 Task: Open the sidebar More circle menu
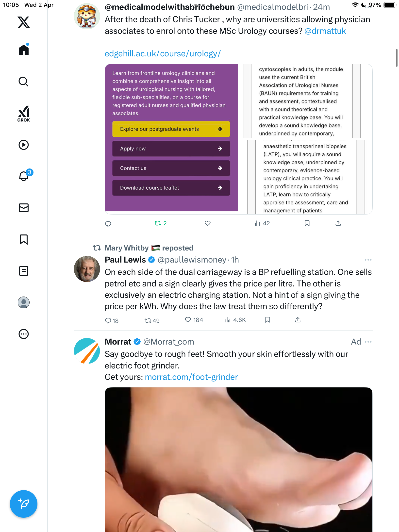(x=24, y=334)
